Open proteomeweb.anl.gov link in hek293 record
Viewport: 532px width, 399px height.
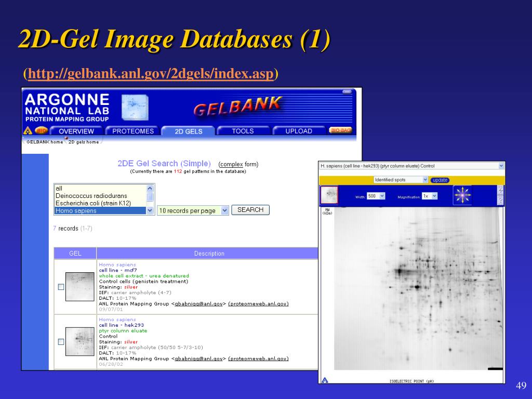point(259,358)
